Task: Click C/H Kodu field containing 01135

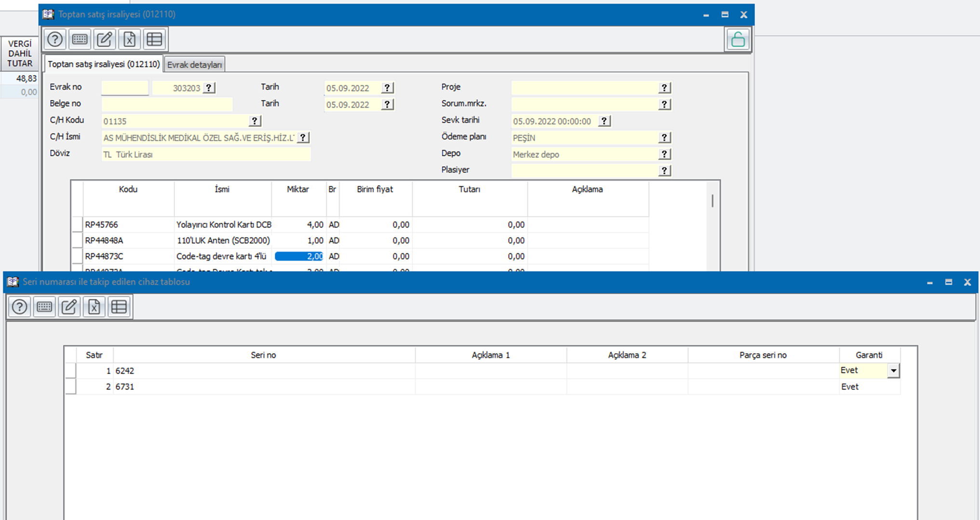Action: (x=175, y=121)
